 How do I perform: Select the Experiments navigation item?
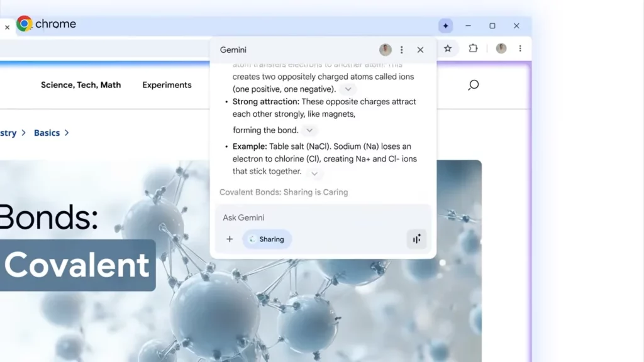coord(167,85)
